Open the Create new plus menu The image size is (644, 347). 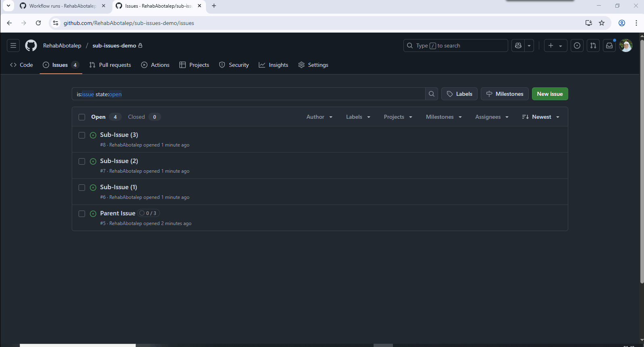click(x=555, y=45)
